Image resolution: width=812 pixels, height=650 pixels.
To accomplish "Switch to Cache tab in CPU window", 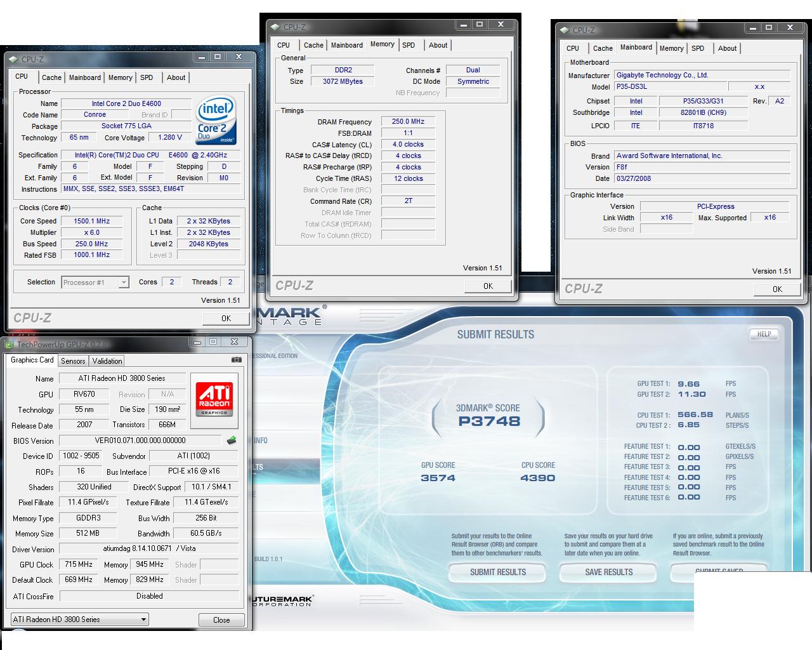I will click(51, 77).
